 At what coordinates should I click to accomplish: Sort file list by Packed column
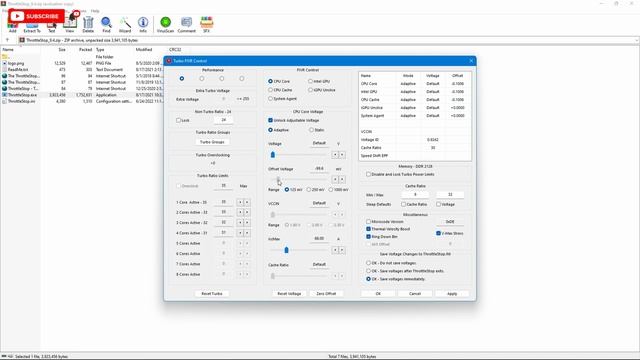click(86, 49)
